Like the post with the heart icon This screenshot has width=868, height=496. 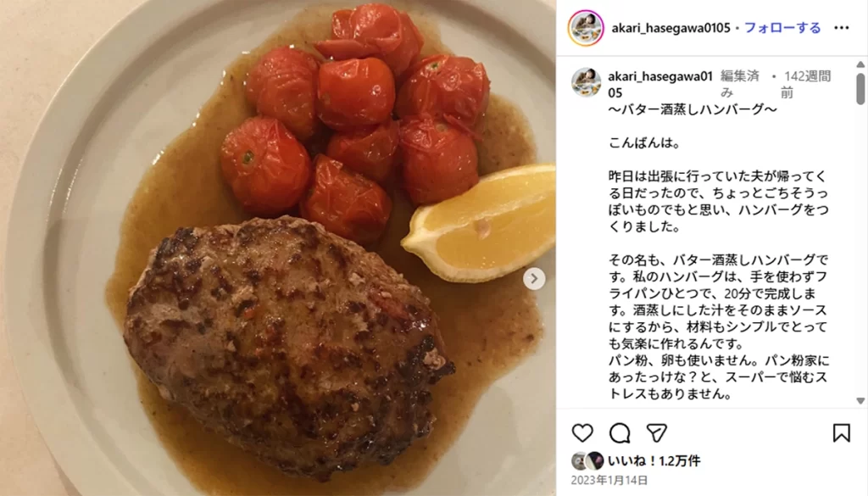(x=582, y=433)
